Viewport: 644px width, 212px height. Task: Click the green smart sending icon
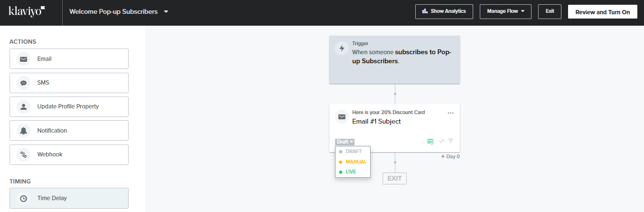[430, 141]
